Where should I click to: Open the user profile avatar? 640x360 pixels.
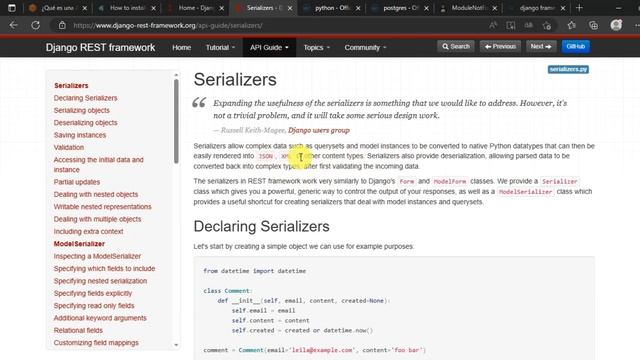click(616, 25)
